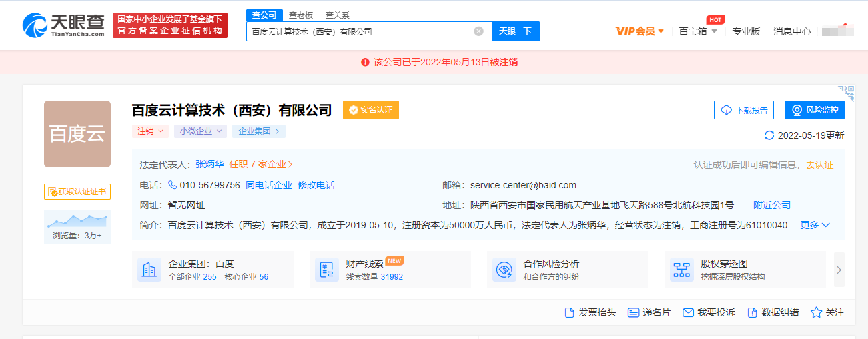Click the 天眼一下 search button
868x339 pixels.
tap(516, 31)
